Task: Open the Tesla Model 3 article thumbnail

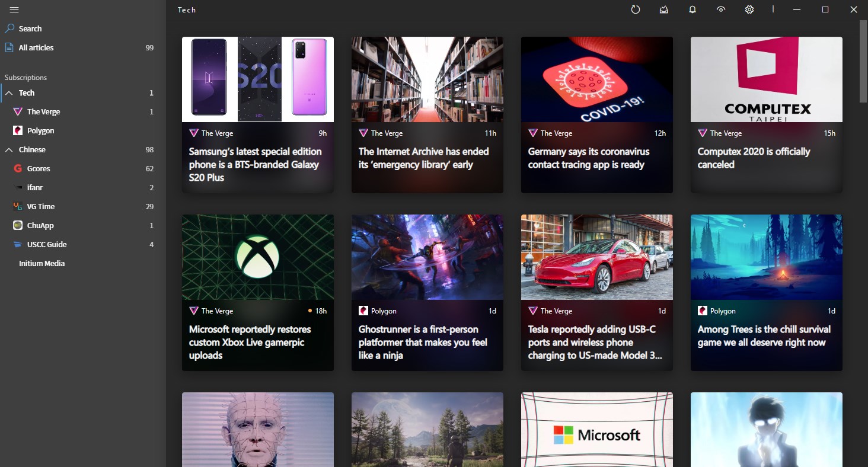Action: pos(596,257)
